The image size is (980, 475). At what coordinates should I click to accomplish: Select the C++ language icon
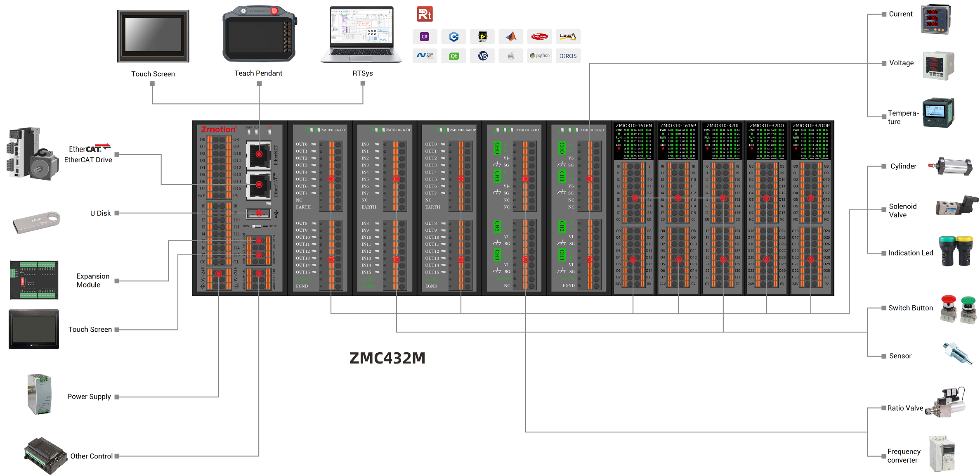coord(453,37)
